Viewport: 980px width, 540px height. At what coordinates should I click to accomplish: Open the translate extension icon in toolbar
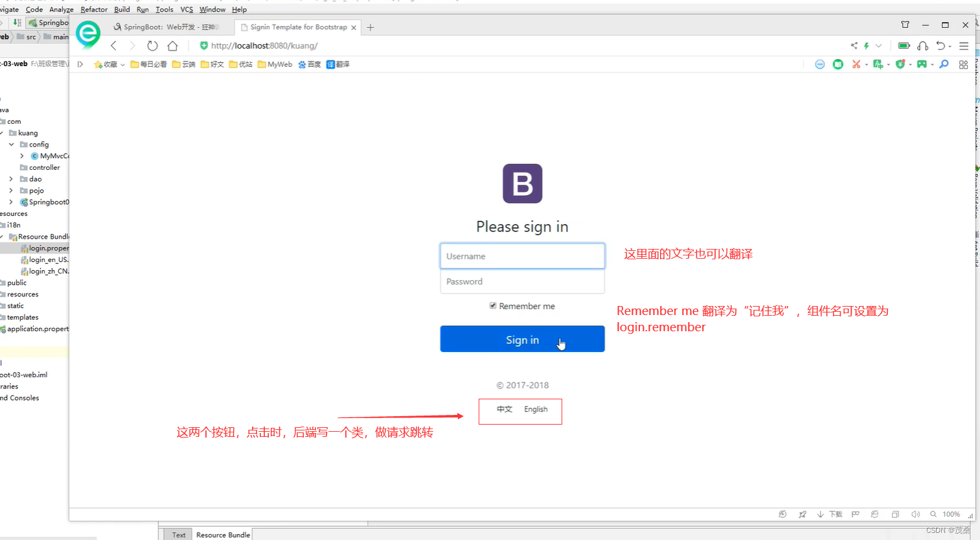878,64
